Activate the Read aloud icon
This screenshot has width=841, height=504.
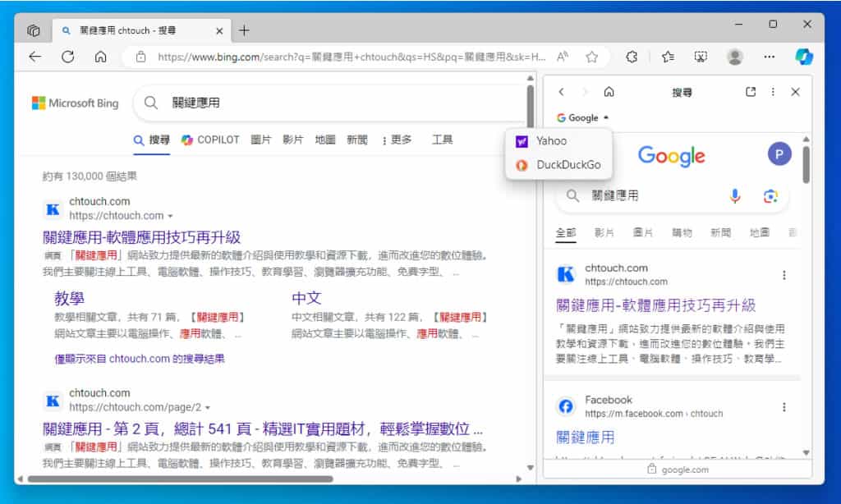tap(563, 57)
